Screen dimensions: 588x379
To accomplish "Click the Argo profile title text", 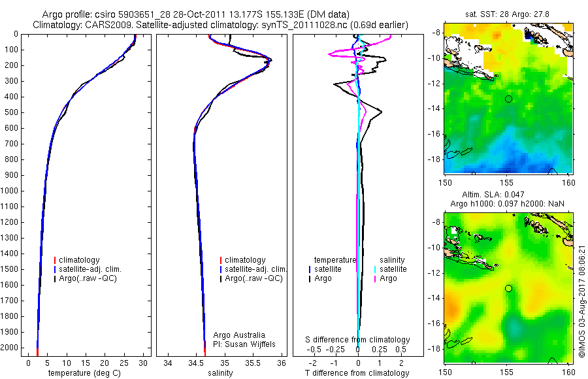I will click(x=196, y=14).
